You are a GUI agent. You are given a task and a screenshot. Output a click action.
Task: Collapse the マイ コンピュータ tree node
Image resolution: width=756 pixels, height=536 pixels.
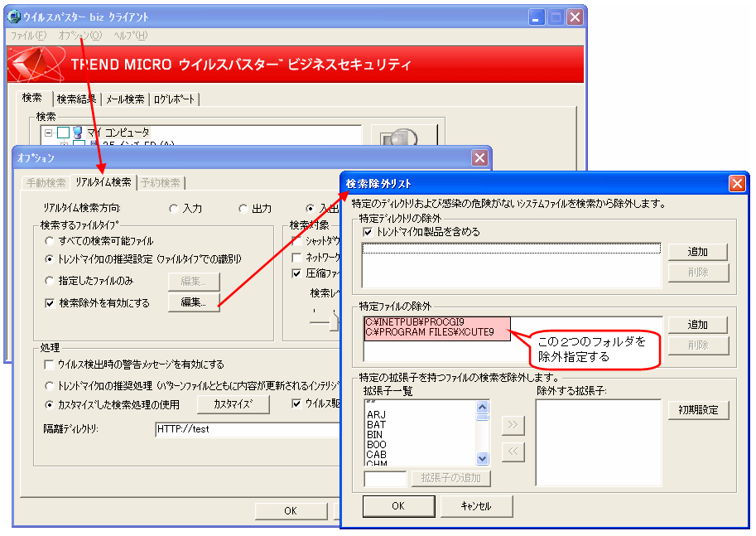pyautogui.click(x=48, y=133)
